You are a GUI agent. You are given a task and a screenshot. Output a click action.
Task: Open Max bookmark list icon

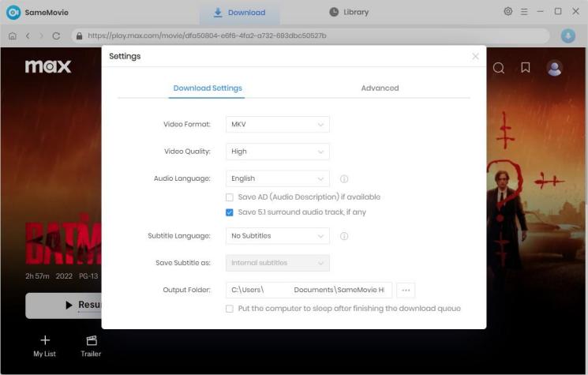click(x=526, y=68)
